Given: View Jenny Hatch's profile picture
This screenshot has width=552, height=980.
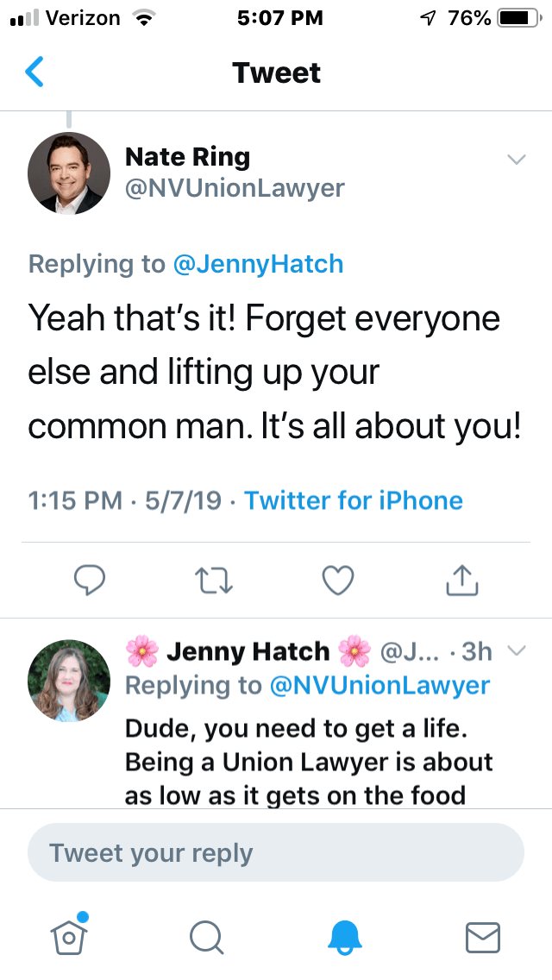Looking at the screenshot, I should coord(69,681).
